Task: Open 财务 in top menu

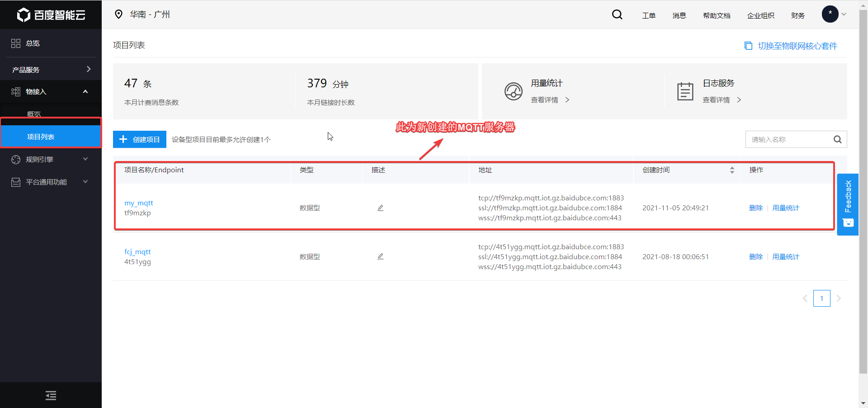Action: tap(798, 15)
